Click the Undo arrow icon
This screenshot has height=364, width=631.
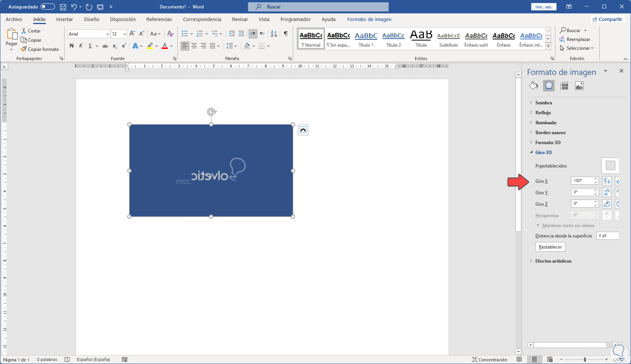pos(74,7)
